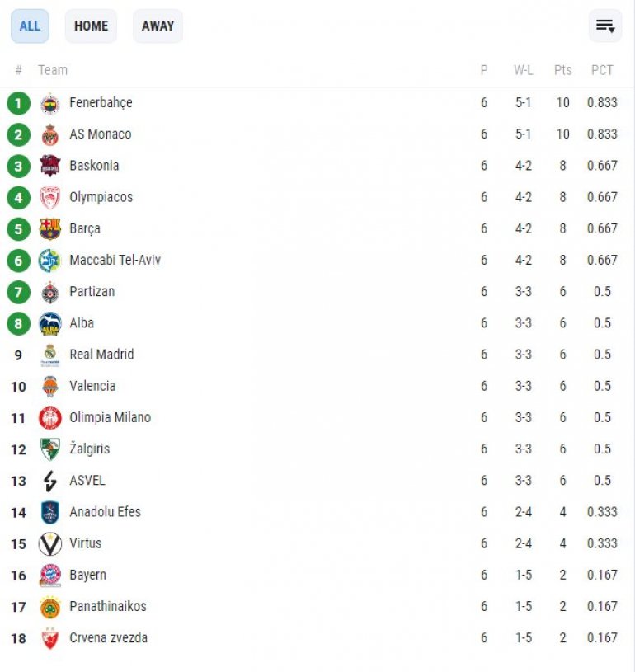The width and height of the screenshot is (635, 672).
Task: Click the W-L column header
Action: coord(523,70)
